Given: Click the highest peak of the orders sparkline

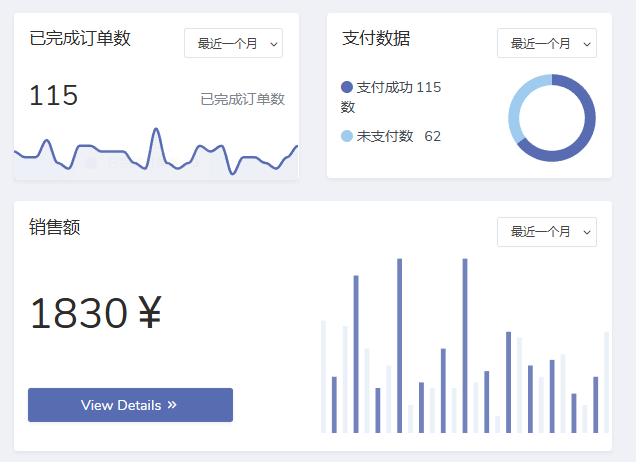Looking at the screenshot, I should (x=155, y=130).
